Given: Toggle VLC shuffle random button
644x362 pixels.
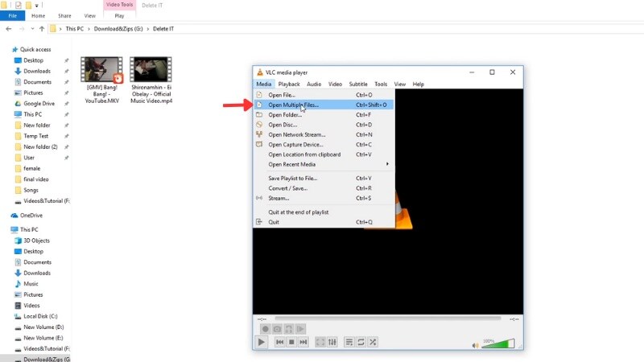Looking at the screenshot, I should tap(373, 342).
